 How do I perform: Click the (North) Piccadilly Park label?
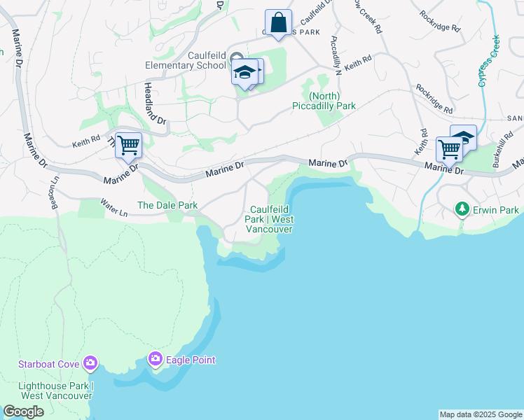pyautogui.click(x=324, y=101)
